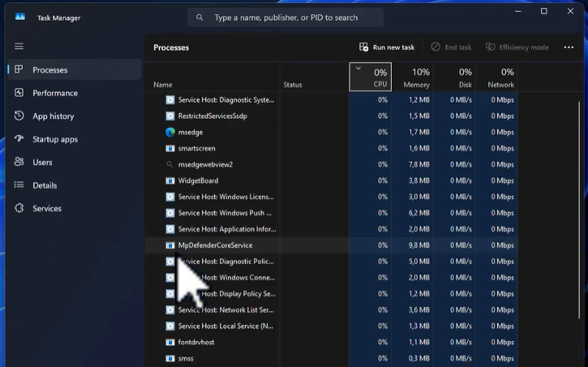The image size is (588, 367).
Task: Click the WidgetBoard process icon
Action: (170, 181)
